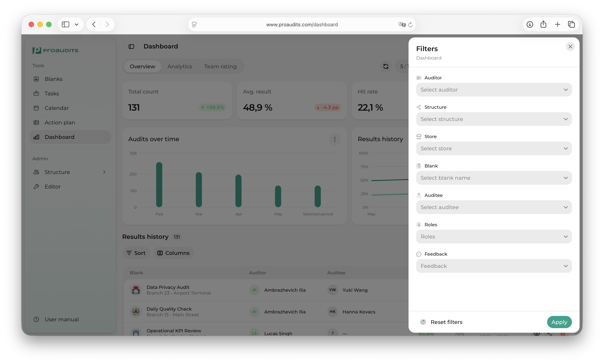604x364 pixels.
Task: Close the Filters panel with X
Action: (570, 47)
